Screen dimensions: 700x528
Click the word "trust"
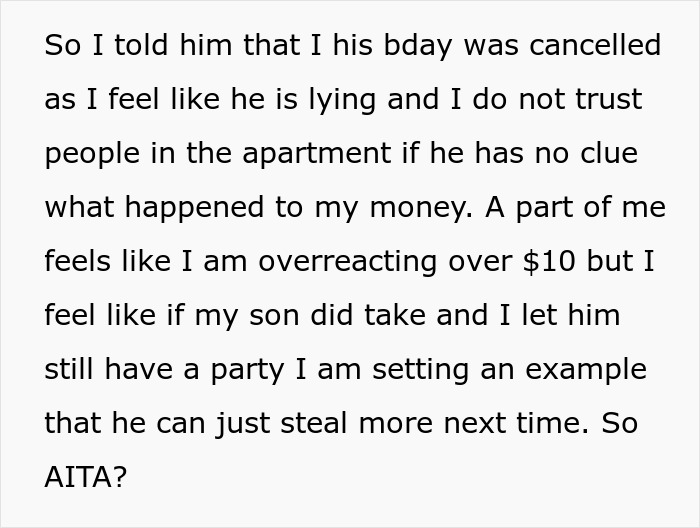pyautogui.click(x=606, y=100)
